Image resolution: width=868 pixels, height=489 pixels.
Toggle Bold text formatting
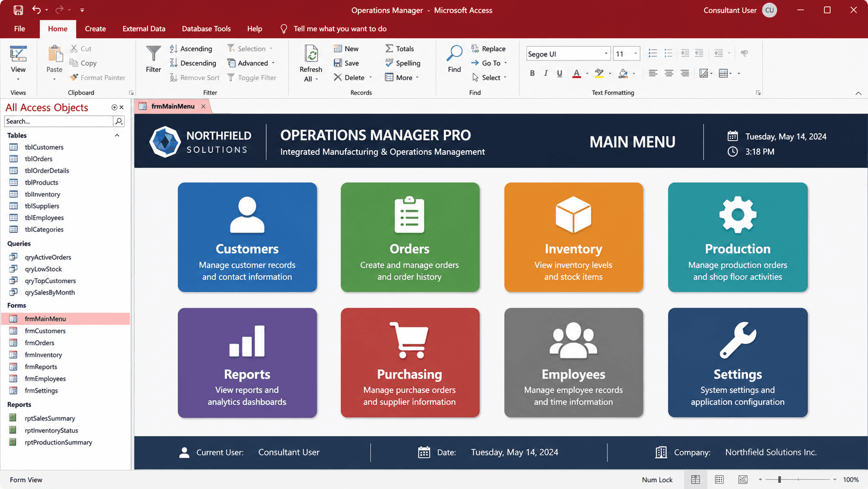click(x=532, y=73)
